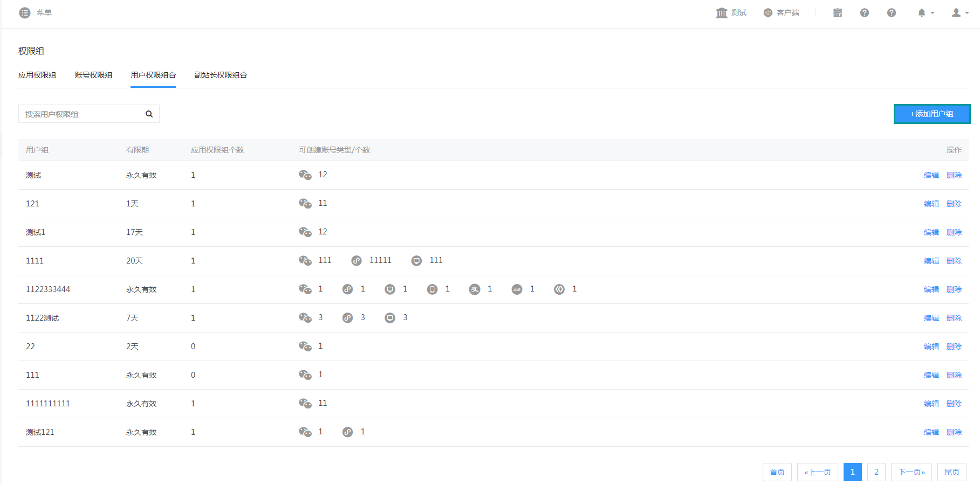980x485 pixels.
Task: Click the mobile phone icon in 1122333444 row
Action: 432,289
